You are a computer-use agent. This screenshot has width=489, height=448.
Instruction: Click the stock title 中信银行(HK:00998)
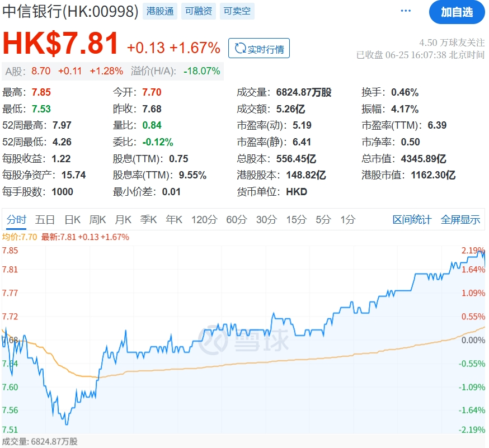click(x=70, y=12)
